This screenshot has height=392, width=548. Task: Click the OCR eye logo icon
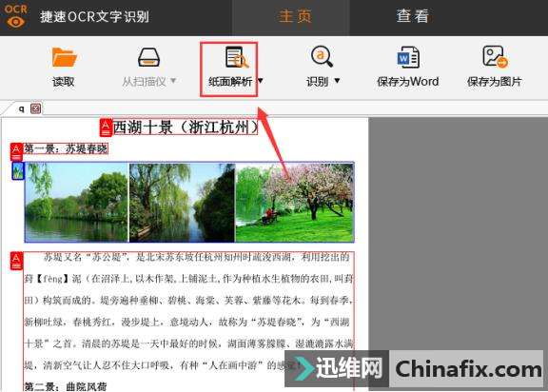(16, 16)
